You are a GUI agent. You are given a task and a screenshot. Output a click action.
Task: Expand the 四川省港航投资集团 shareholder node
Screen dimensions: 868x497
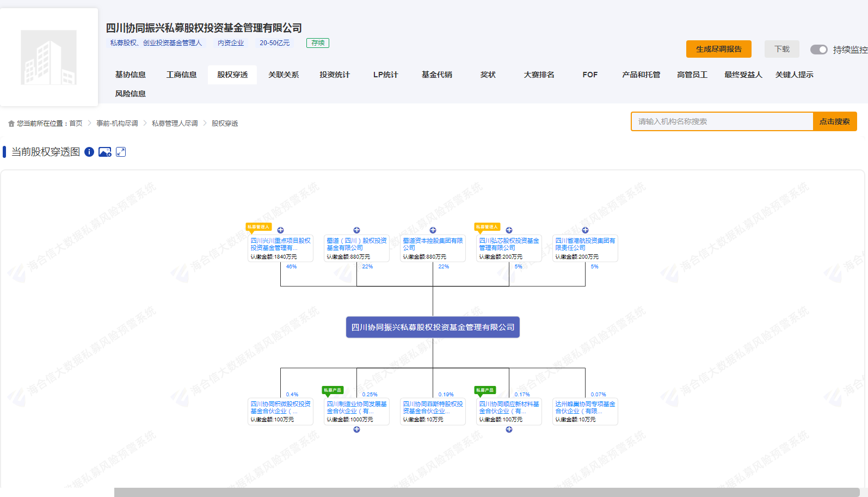[585, 230]
